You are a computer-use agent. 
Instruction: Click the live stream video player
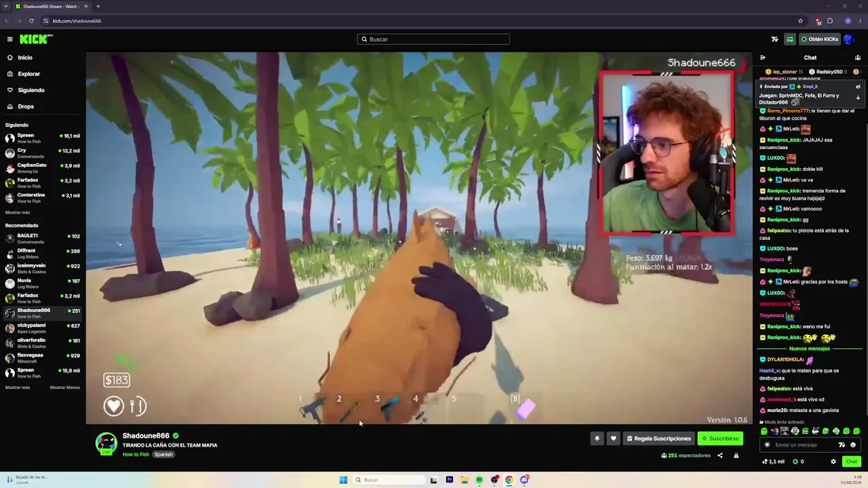[419, 238]
